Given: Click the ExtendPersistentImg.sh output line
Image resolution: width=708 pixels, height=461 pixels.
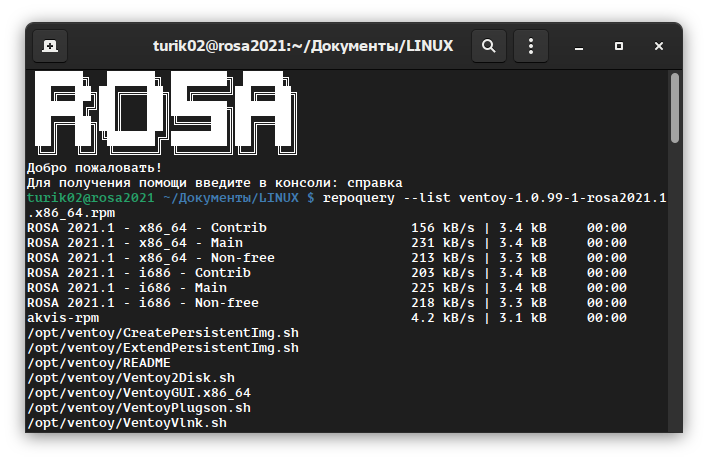Looking at the screenshot, I should [162, 348].
